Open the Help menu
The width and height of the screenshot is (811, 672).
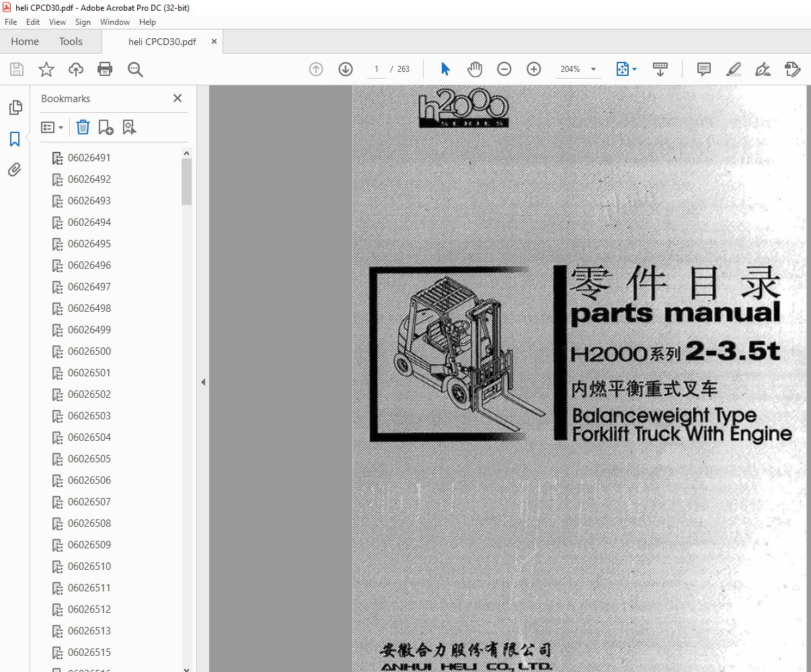point(147,22)
